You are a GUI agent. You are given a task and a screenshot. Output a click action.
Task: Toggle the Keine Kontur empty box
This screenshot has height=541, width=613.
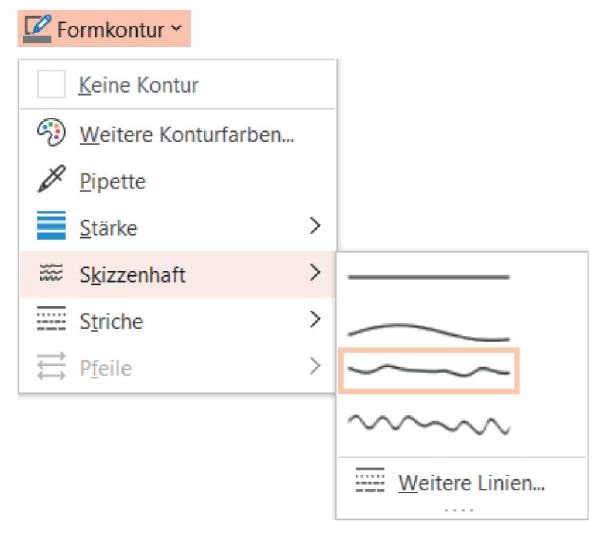(51, 85)
